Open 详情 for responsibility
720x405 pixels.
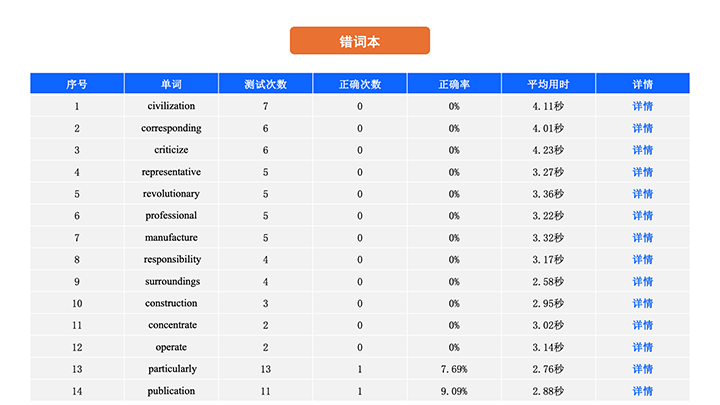(642, 260)
